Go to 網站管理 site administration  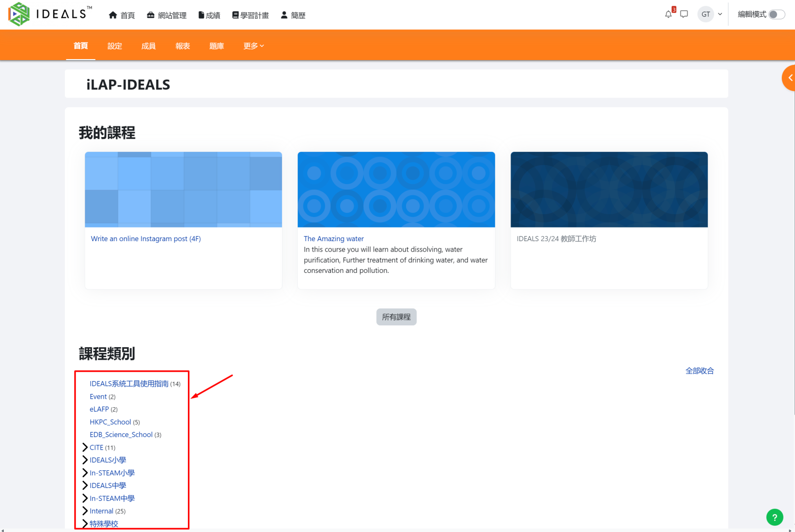point(167,15)
